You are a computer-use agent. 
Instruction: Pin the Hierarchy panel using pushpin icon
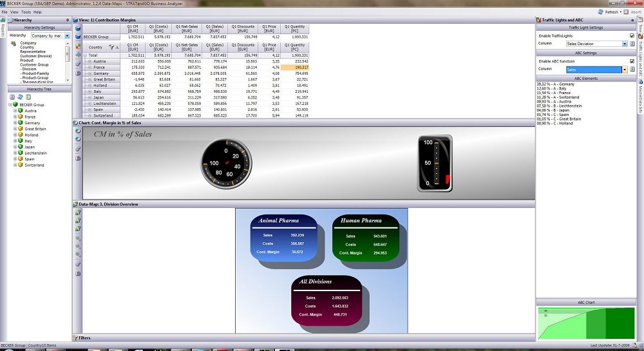(x=68, y=20)
